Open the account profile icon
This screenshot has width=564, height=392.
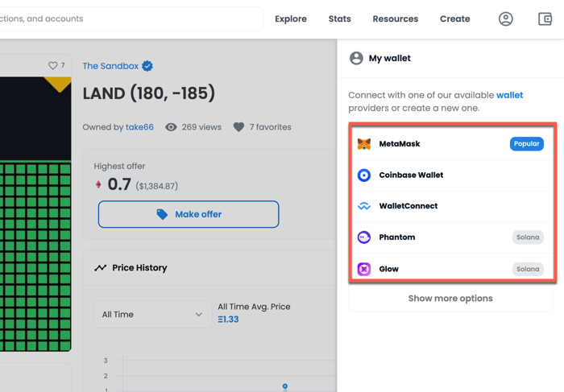(506, 19)
